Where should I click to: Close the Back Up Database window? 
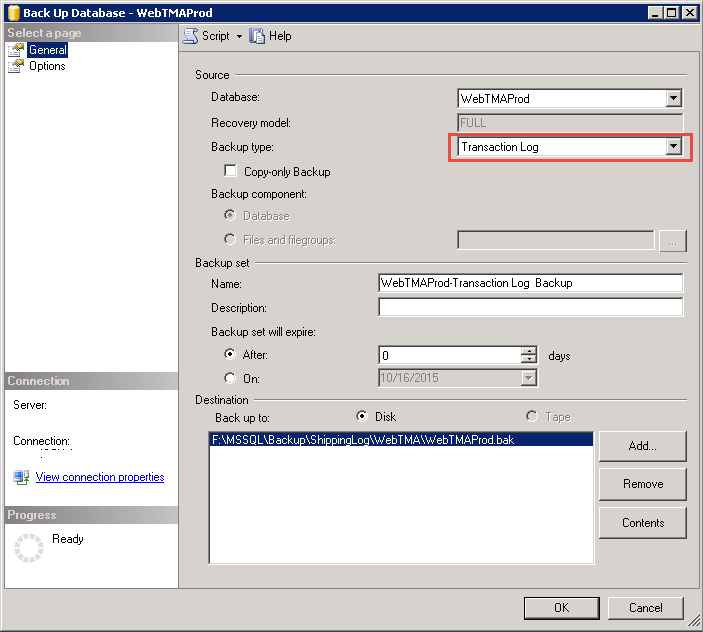click(x=690, y=13)
